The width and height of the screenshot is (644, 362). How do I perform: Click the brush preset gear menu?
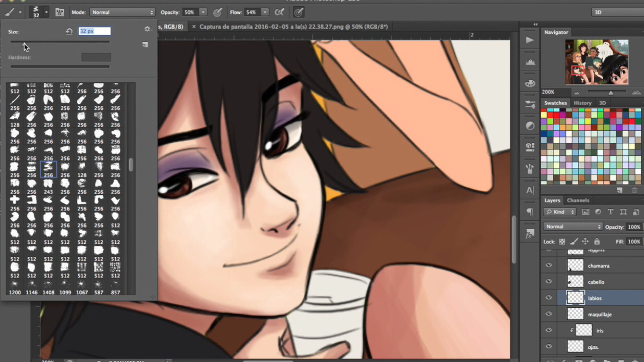[x=147, y=29]
